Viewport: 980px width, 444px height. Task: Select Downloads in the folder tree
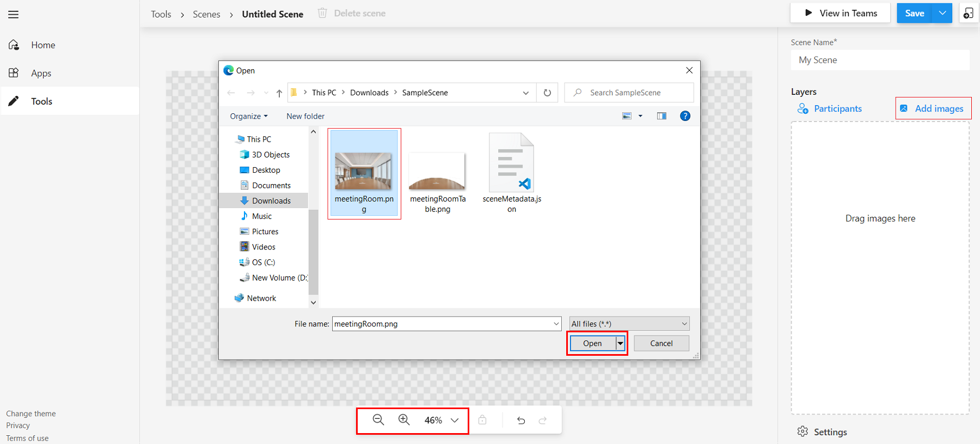(271, 201)
